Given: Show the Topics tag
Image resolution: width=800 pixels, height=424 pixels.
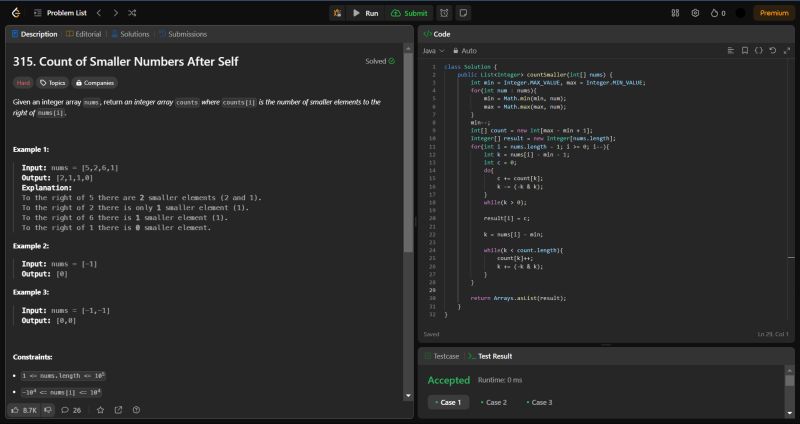Looking at the screenshot, I should (53, 83).
